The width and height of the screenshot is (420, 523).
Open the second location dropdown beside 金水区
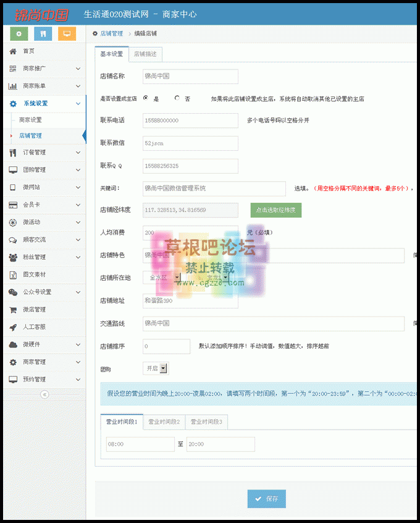(211, 277)
